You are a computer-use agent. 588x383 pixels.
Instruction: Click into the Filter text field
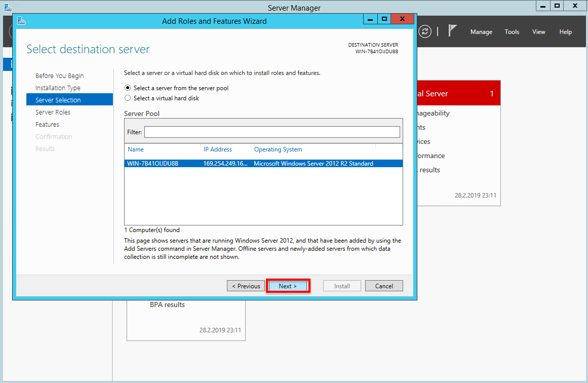point(272,132)
